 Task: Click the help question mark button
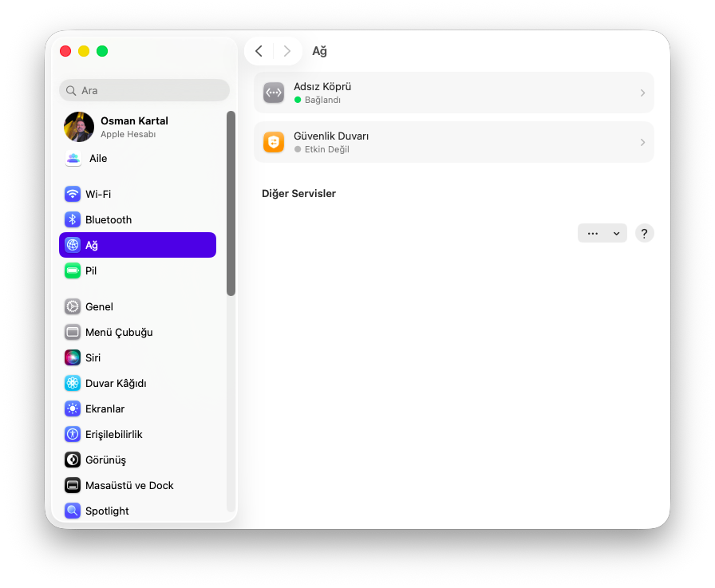(x=645, y=233)
